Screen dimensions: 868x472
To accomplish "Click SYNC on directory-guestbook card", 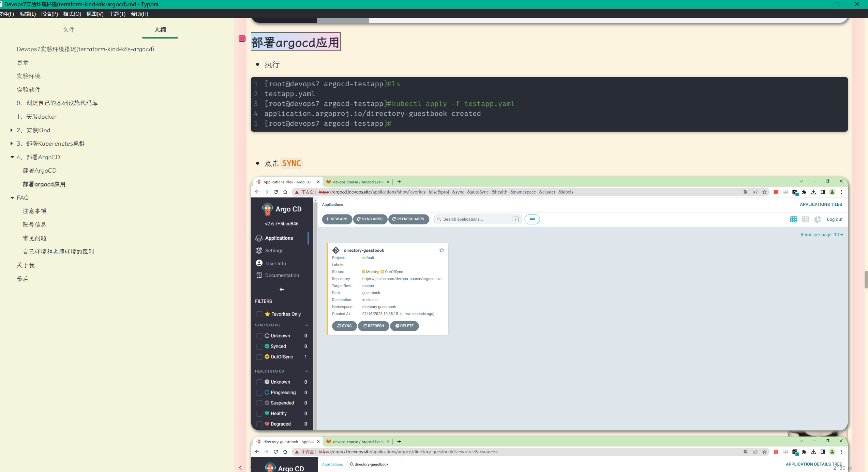I will [x=344, y=326].
